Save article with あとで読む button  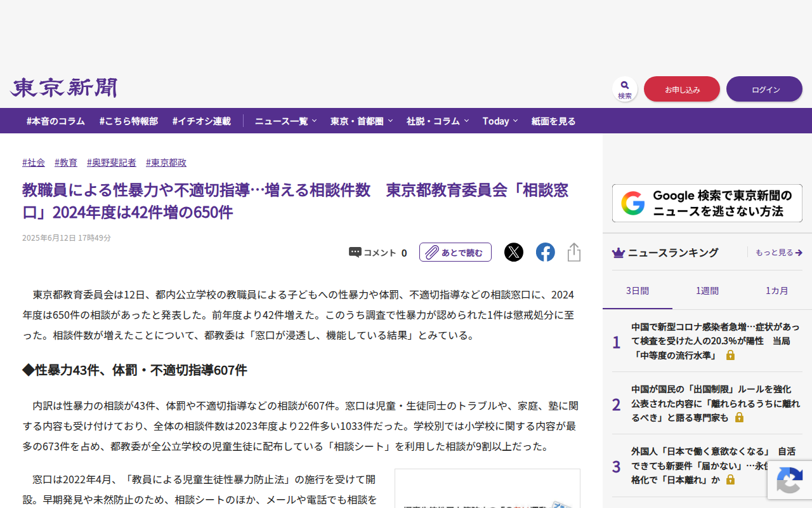455,252
